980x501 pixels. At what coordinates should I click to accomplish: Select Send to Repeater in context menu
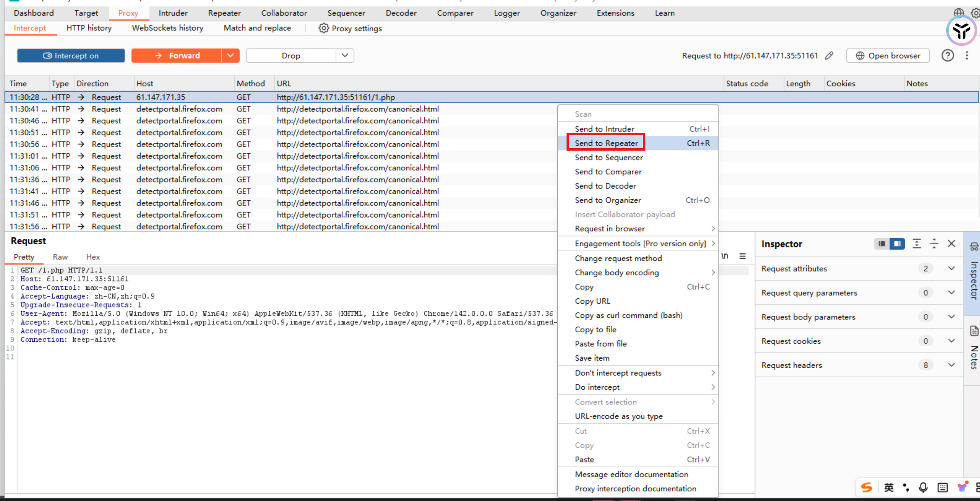606,143
